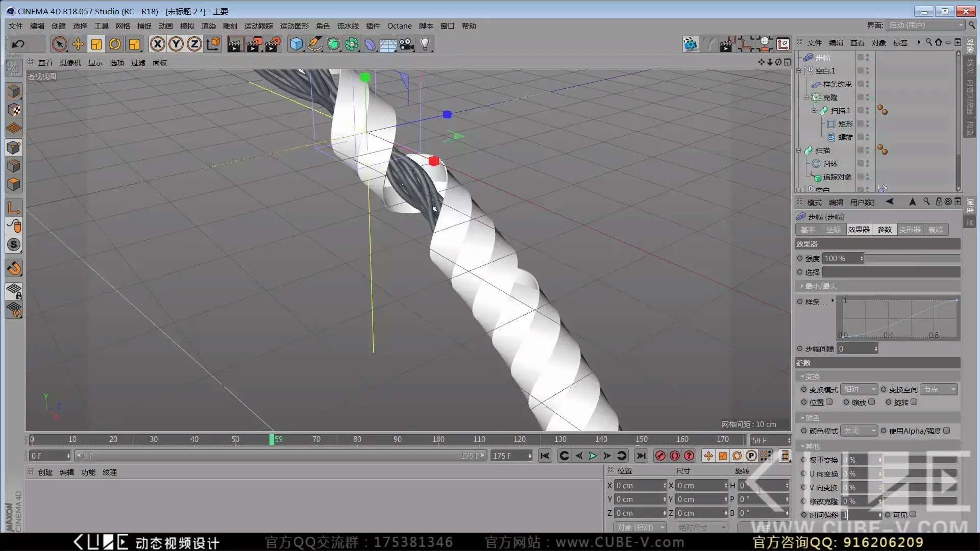Click the 对象 (相对) coordinate mode button
Screen dimensions: 980x551
(x=639, y=527)
